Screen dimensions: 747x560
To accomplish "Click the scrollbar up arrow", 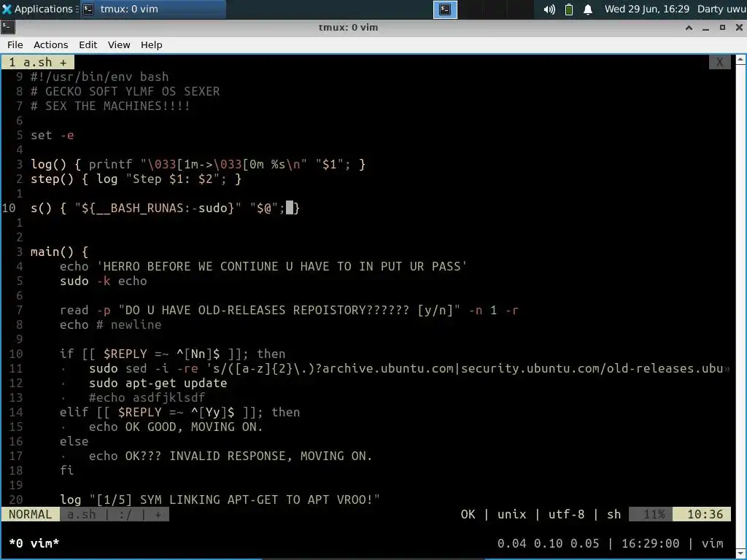I will pyautogui.click(x=741, y=60).
